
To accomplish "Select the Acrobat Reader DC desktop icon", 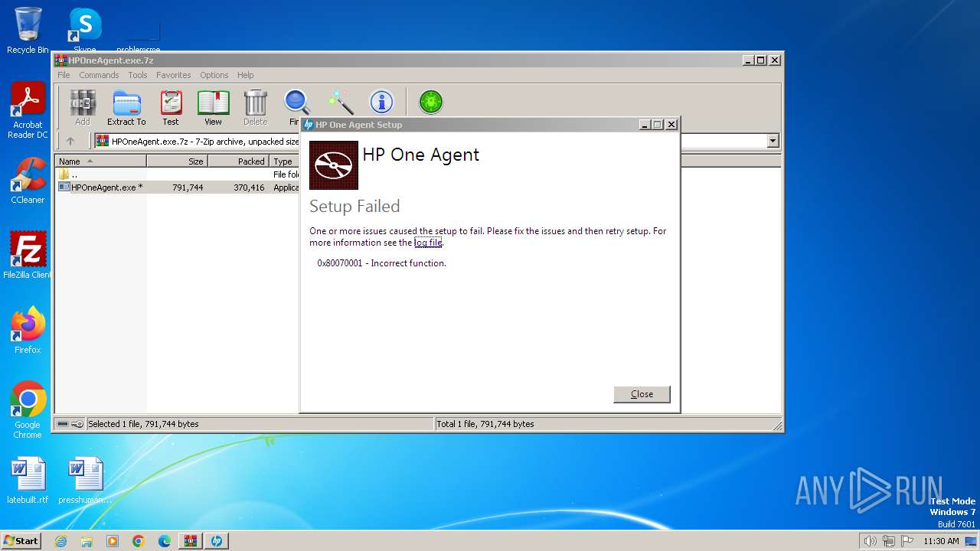I will coord(28,111).
